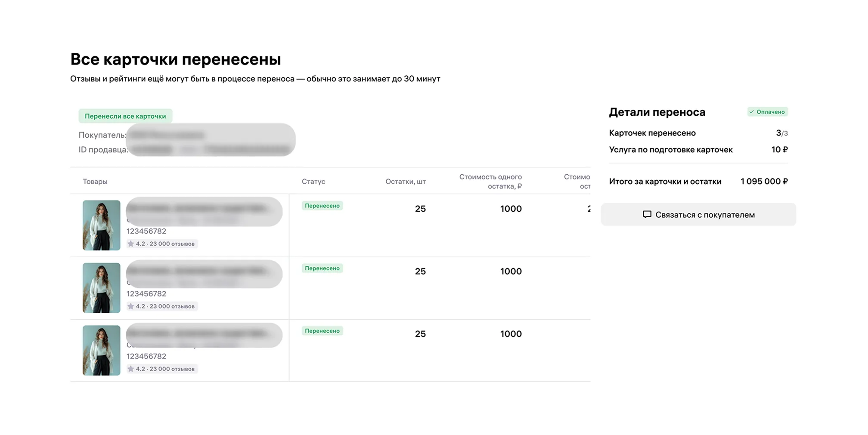Click the 'Статус' column header

coord(313,182)
